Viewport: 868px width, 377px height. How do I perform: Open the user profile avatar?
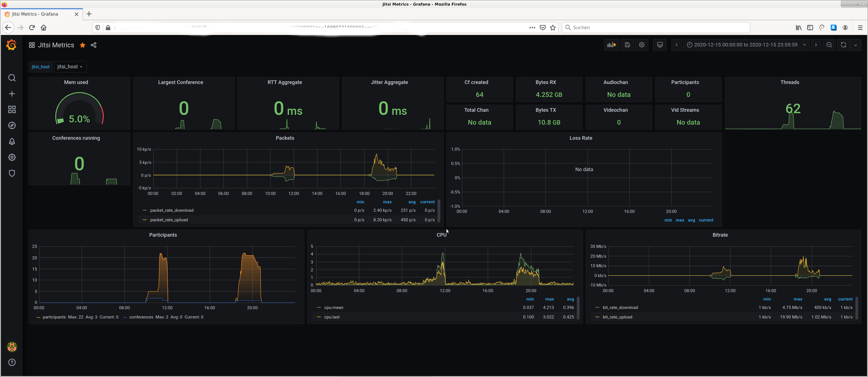click(x=12, y=347)
